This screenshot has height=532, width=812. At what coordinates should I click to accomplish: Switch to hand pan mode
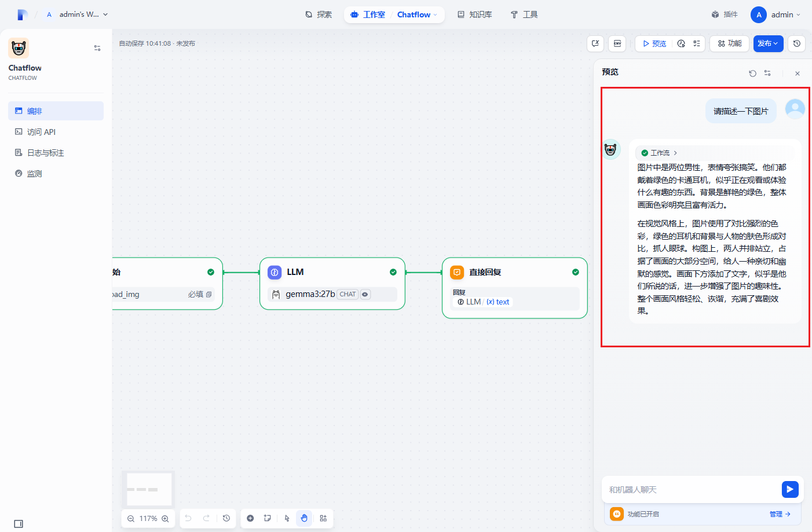coord(304,518)
